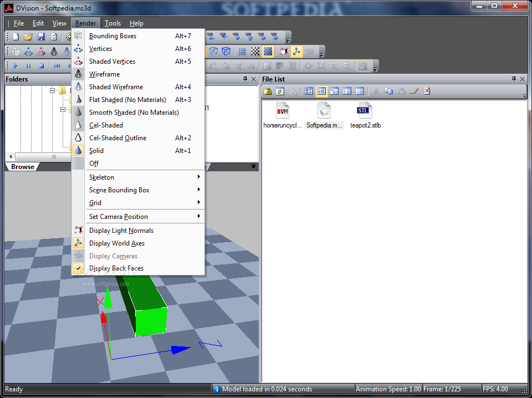The width and height of the screenshot is (532, 398).
Task: Select Cel-Shaded Outline menu item
Action: 138,138
